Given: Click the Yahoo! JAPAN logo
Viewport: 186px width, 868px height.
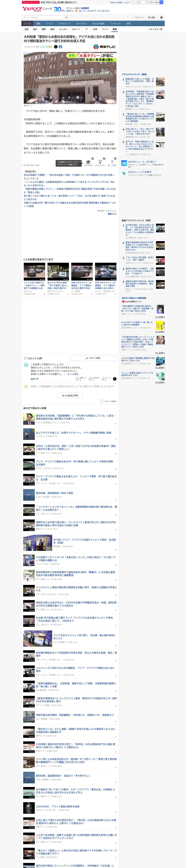Looking at the screenshot, I should (x=32, y=9).
